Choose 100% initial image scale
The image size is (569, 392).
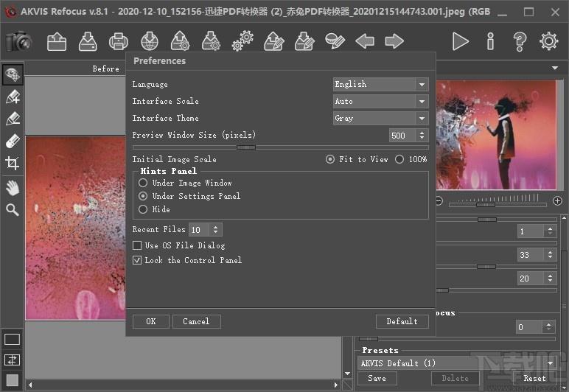click(x=399, y=159)
